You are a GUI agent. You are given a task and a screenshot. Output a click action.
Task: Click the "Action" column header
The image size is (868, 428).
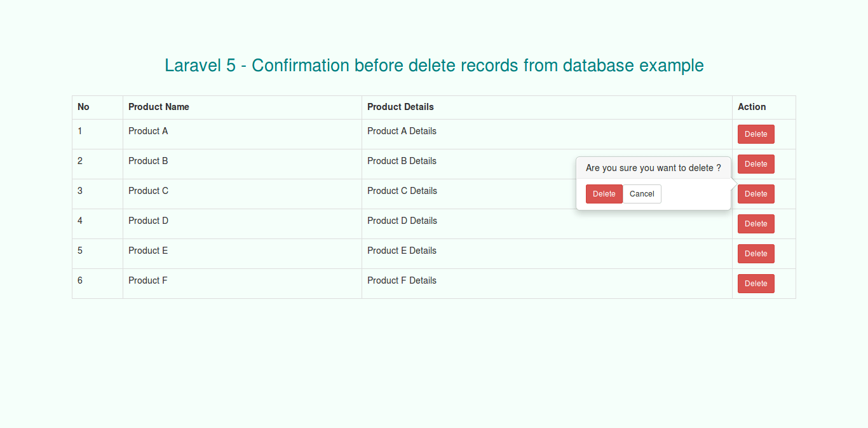[752, 107]
